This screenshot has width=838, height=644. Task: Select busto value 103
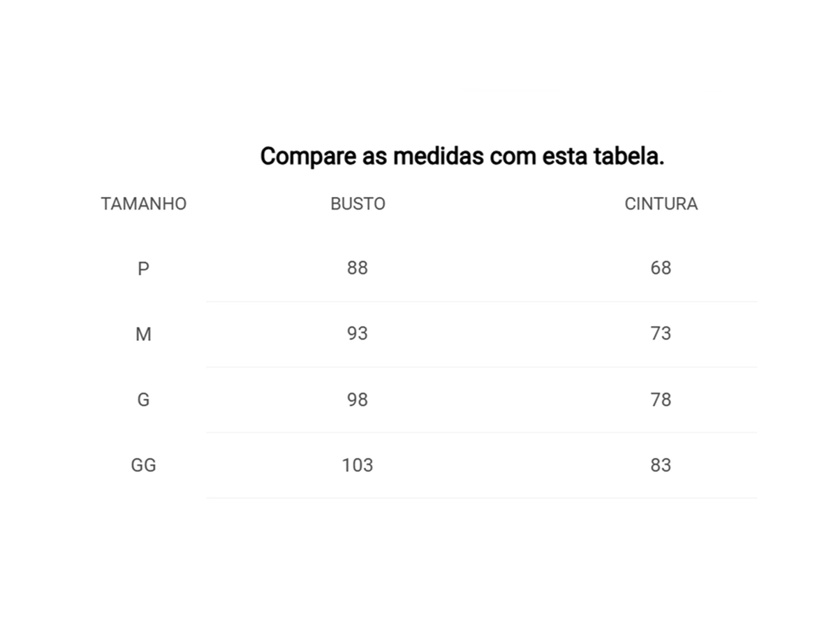coord(358,465)
